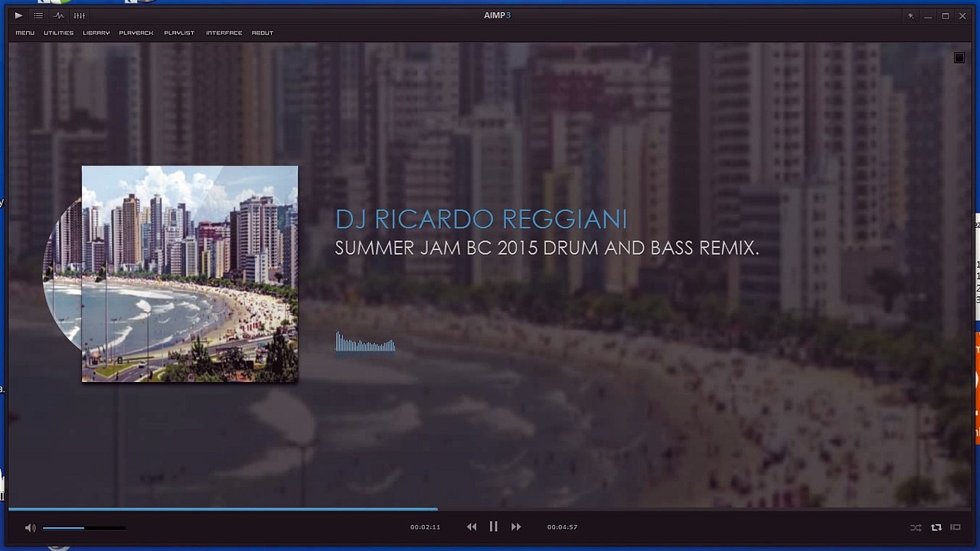Skip to the previous track
Screen dimensions: 980x551
pos(472,527)
